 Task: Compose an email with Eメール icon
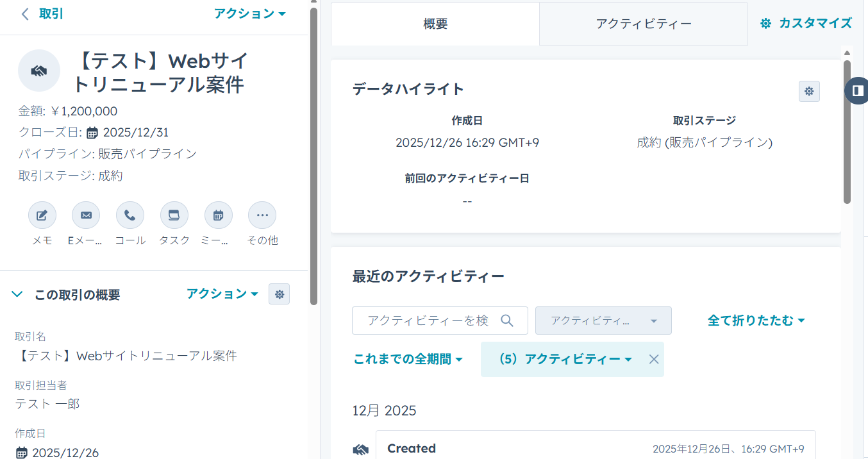[86, 215]
